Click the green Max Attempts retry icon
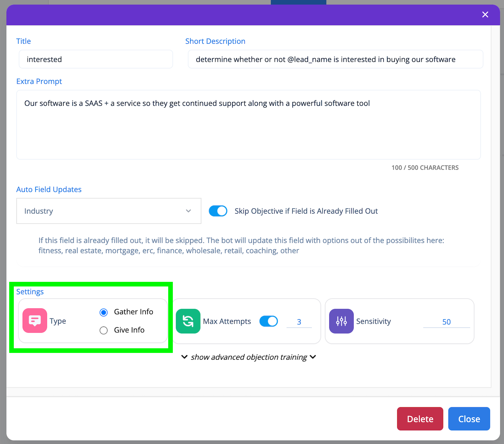The image size is (504, 444). (188, 321)
